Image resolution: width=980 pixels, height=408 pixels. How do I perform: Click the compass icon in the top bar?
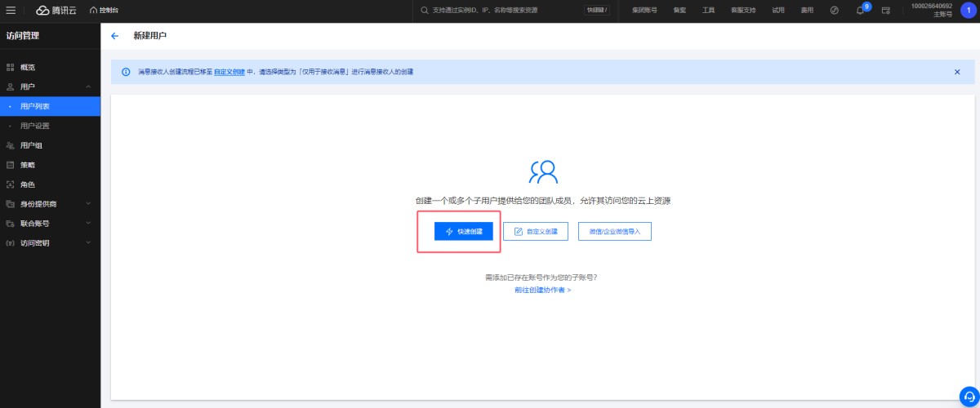[x=834, y=11]
